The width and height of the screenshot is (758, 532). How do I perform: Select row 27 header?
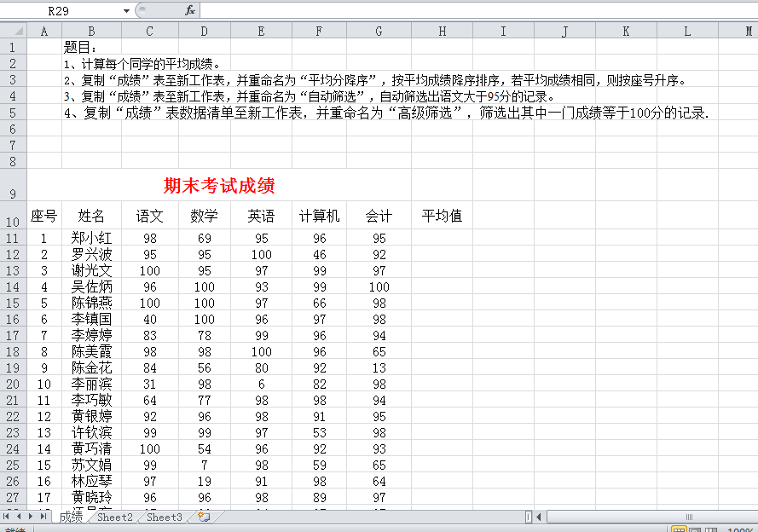tap(13, 497)
